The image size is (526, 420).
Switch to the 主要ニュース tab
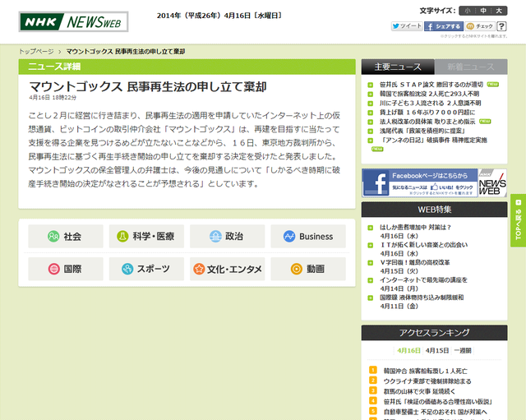(x=398, y=67)
